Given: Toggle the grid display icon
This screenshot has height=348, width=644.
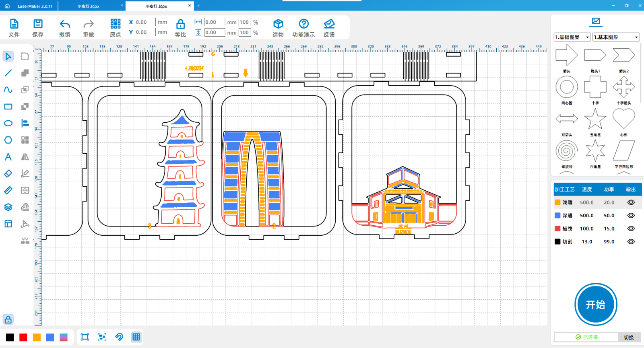Looking at the screenshot, I should click(136, 337).
